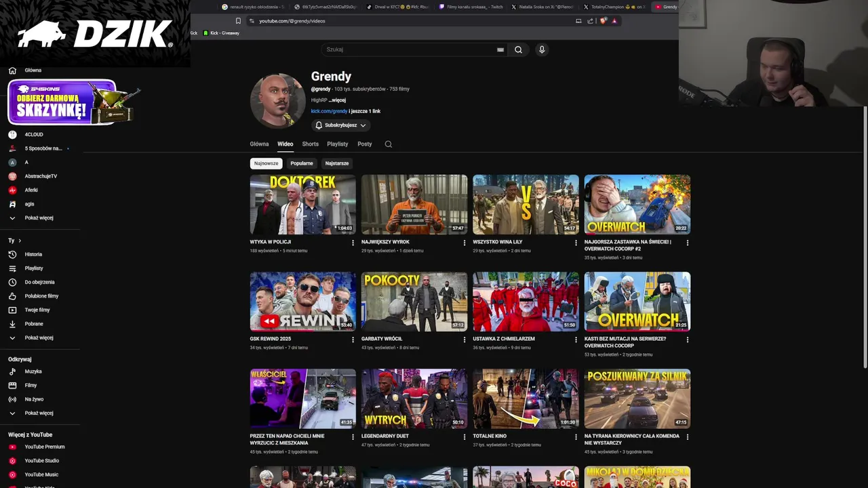Click the search magnifier button
This screenshot has height=488, width=868.
(x=518, y=49)
